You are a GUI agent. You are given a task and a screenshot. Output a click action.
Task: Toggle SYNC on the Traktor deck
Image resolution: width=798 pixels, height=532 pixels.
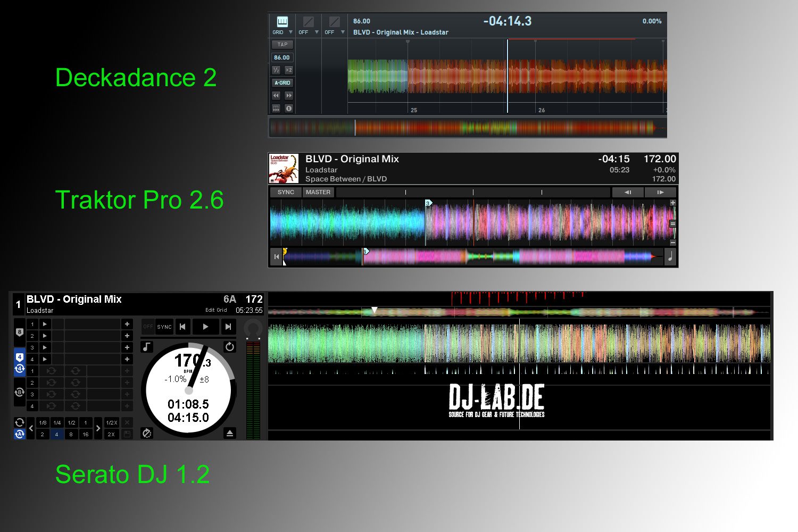286,192
